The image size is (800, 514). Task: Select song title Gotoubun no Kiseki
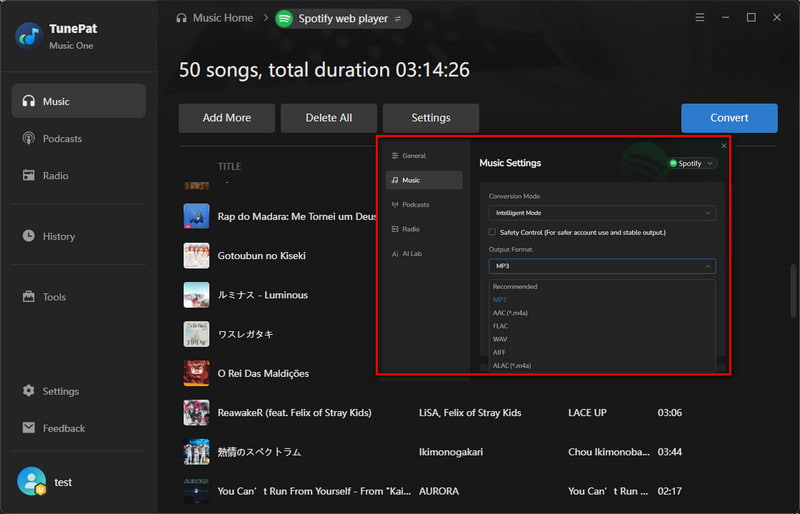point(261,256)
